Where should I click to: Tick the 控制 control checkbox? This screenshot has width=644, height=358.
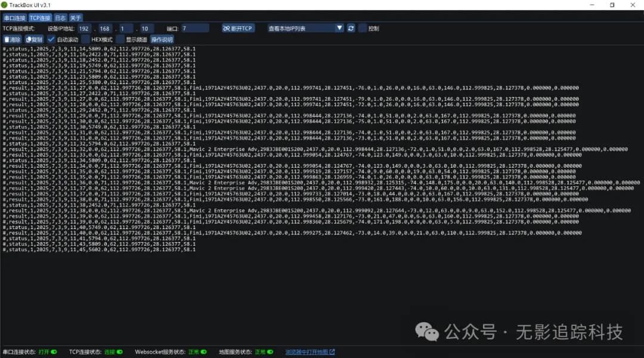pyautogui.click(x=363, y=28)
